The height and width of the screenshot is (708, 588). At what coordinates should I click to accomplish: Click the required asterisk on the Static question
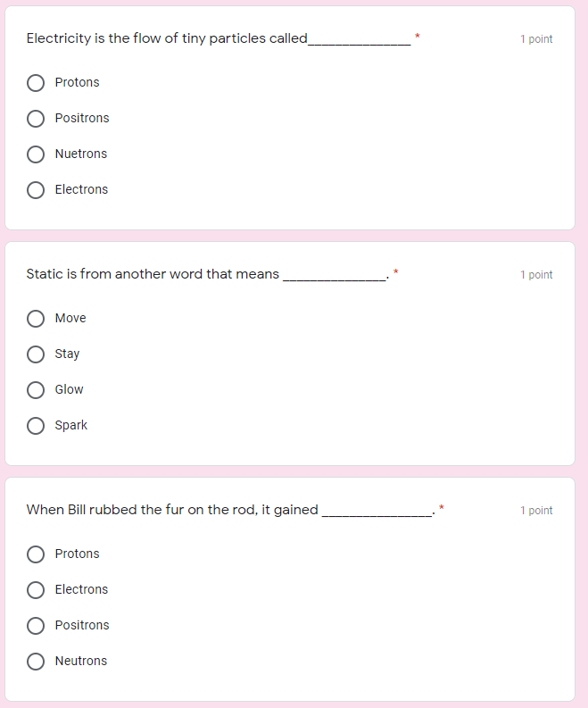point(396,272)
